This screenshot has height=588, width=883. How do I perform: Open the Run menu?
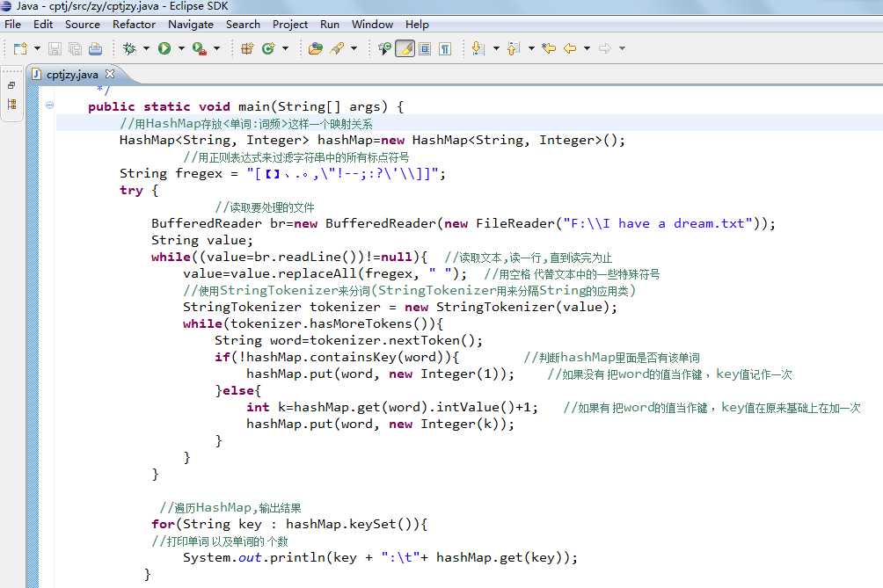pyautogui.click(x=330, y=25)
